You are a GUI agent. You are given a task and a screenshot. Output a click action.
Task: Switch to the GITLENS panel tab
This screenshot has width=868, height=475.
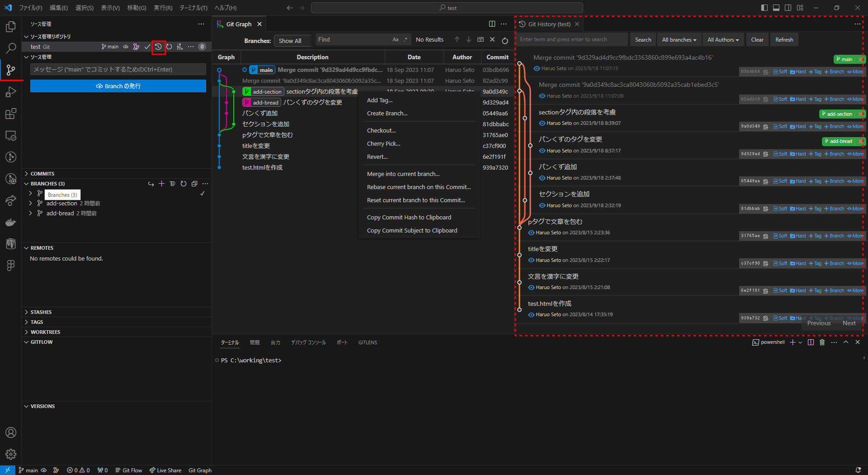[368, 342]
